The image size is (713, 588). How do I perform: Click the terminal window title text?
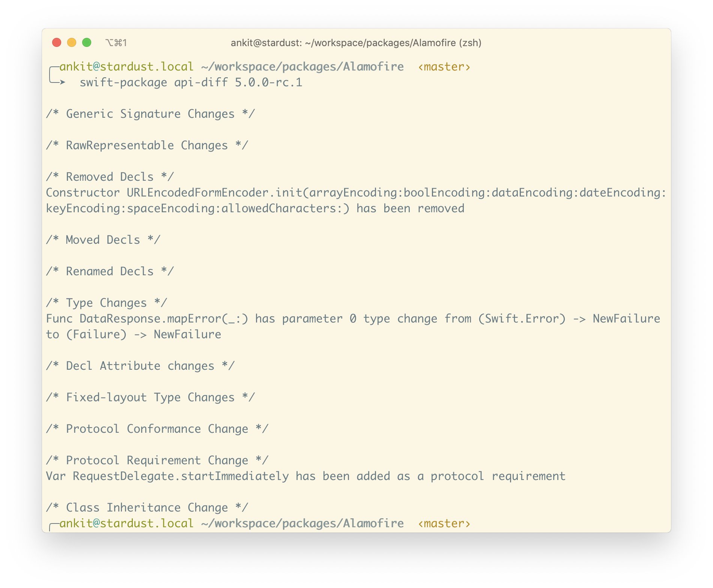click(x=356, y=43)
